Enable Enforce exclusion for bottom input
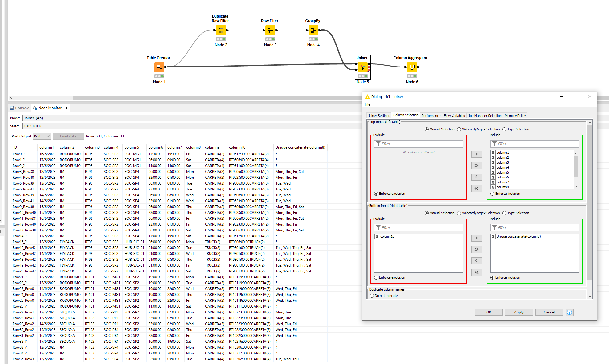Screen dimensions: 609x364 [376, 277]
